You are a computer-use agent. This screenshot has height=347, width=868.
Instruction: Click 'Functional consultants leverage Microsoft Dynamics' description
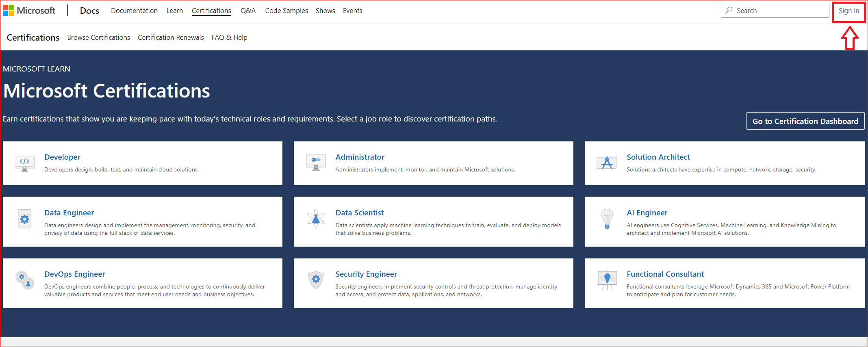738,291
